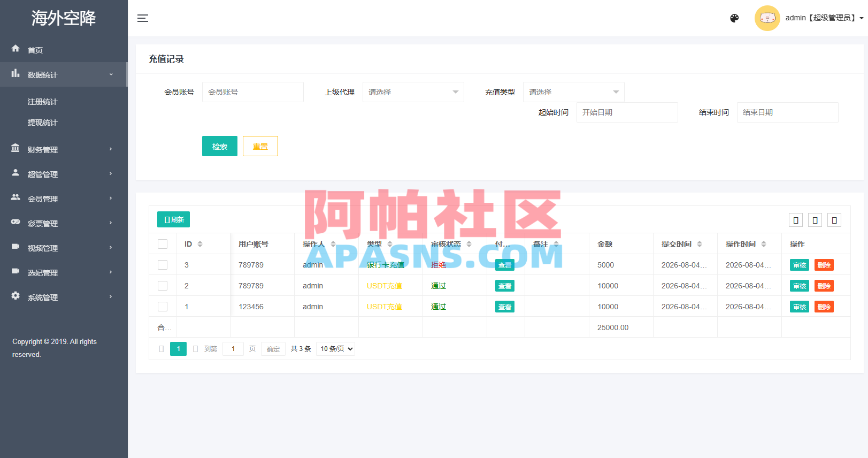Toggle the sidebar collapse hamburger icon

[x=143, y=18]
